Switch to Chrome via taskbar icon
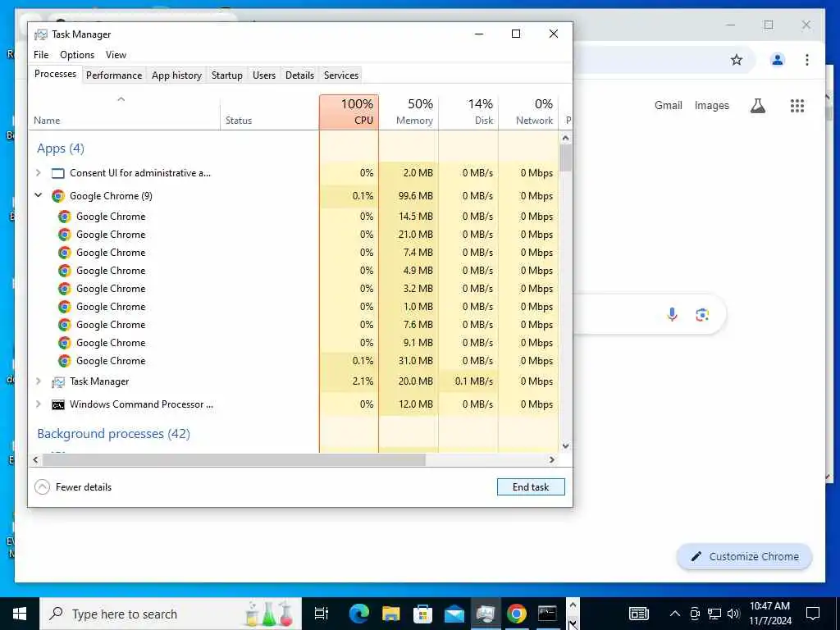Screen dimensions: 840x630 (517, 614)
